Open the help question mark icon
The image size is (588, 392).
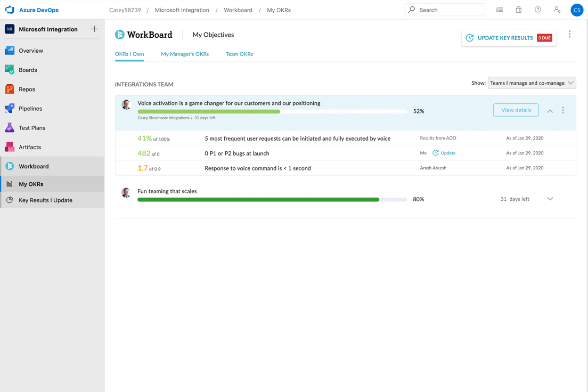click(537, 10)
